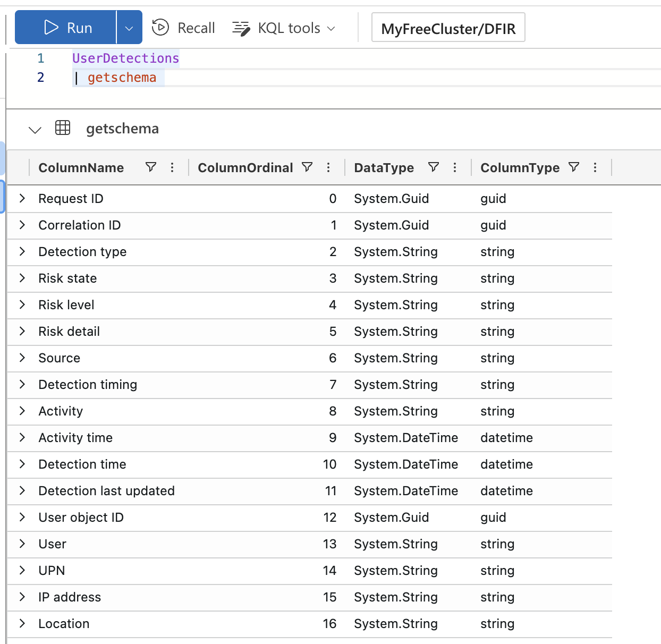Image resolution: width=661 pixels, height=644 pixels.
Task: Open the ColumnOrdinal three-dot menu
Action: (328, 167)
